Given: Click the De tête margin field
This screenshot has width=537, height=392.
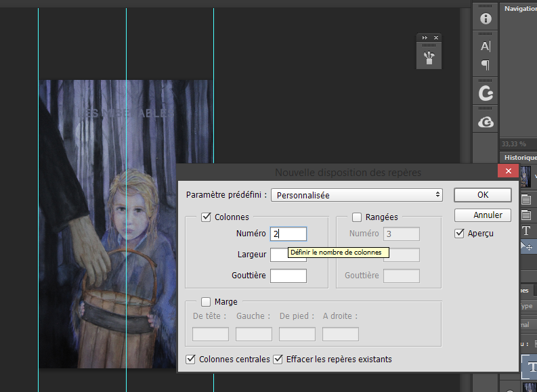Looking at the screenshot, I should 211,334.
